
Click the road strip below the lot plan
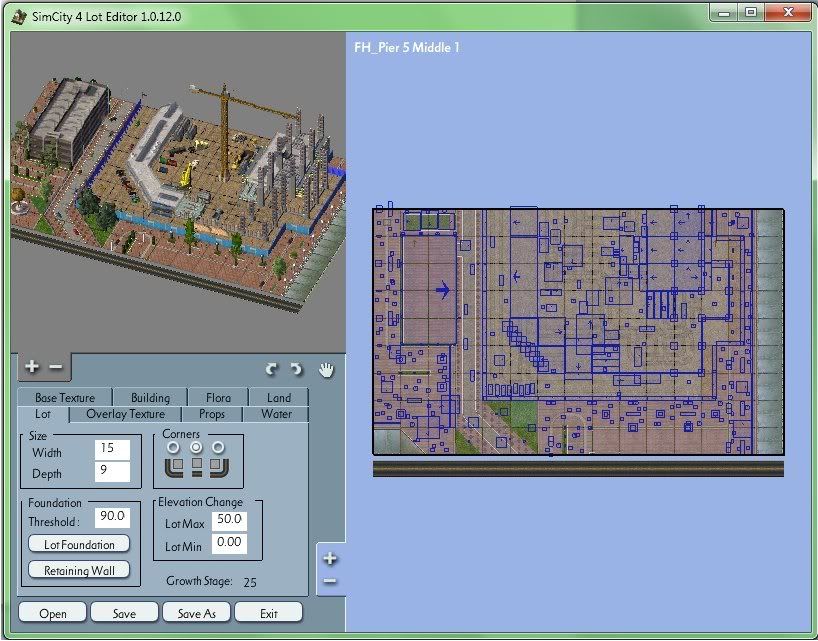click(578, 468)
